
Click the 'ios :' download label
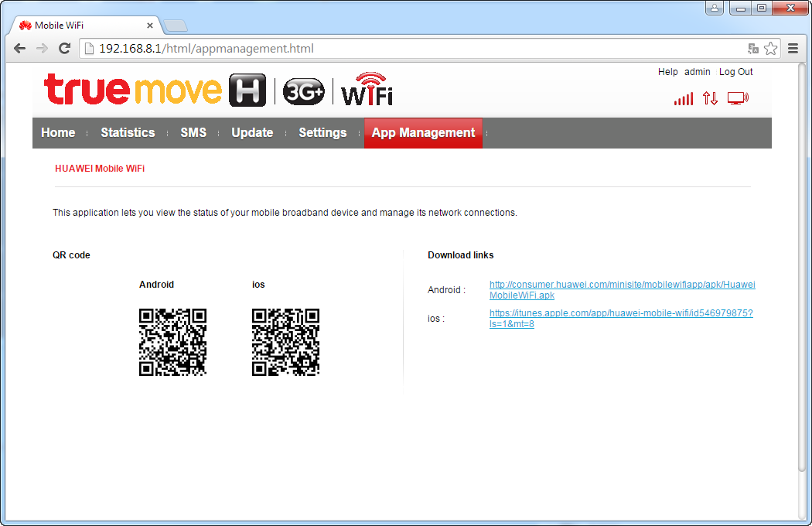pos(436,318)
